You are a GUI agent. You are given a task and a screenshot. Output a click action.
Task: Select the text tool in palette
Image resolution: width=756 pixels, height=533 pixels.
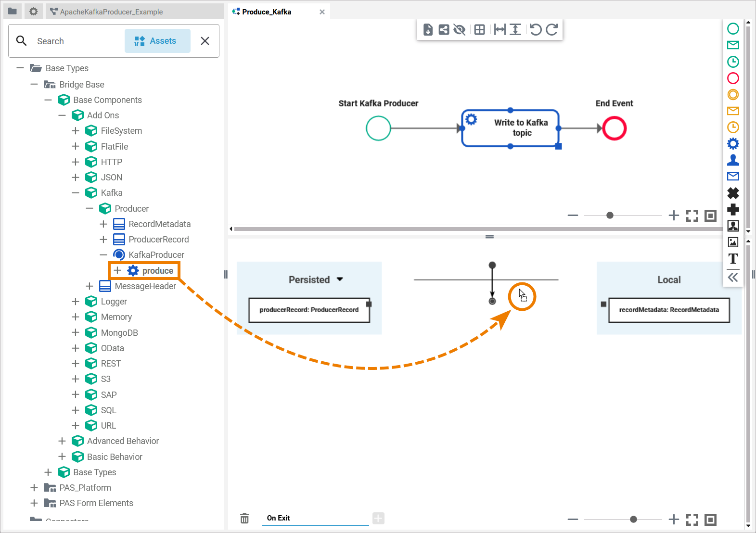point(733,259)
